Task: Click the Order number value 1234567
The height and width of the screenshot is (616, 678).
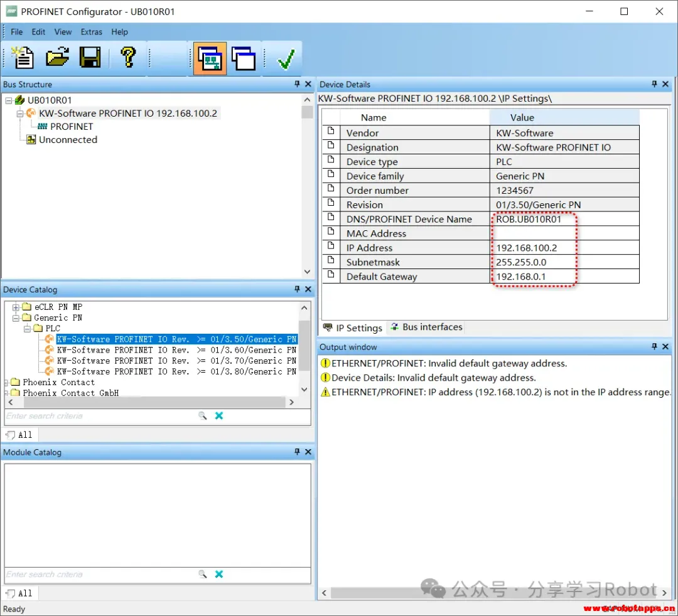Action: click(564, 190)
